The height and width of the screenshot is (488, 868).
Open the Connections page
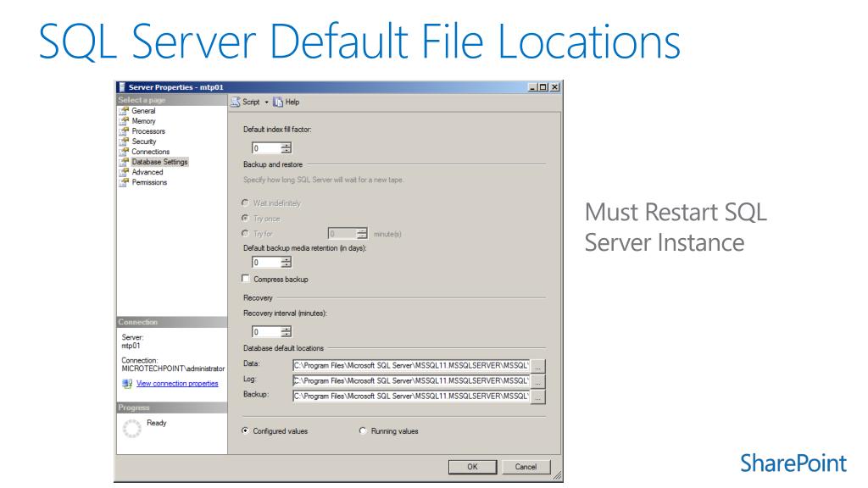point(151,152)
